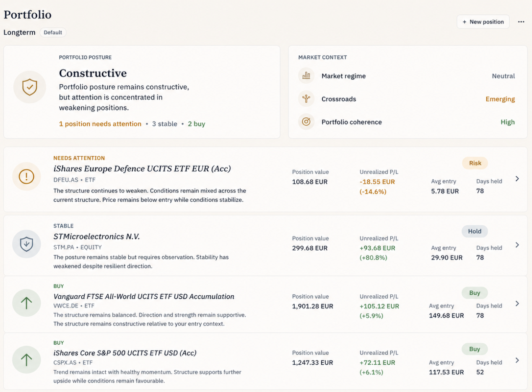Click the Crossroads fork icon
The image size is (532, 392).
[x=306, y=99]
